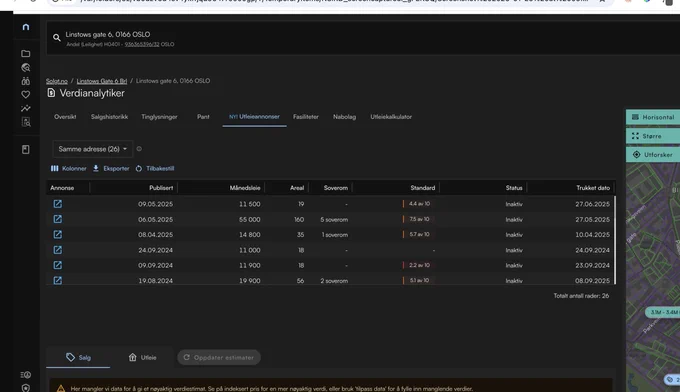
Task: Sort by the Areal column header
Action: coord(297,188)
